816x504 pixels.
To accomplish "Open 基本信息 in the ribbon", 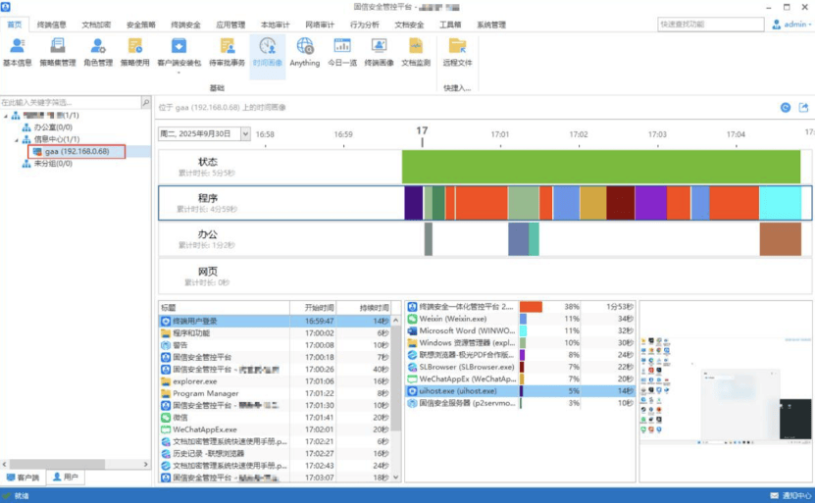I will (x=17, y=50).
